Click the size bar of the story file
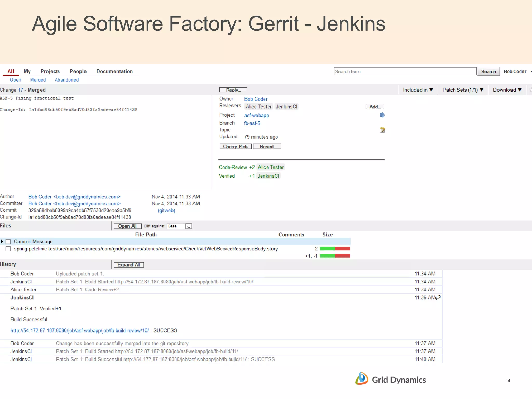Image resolution: width=532 pixels, height=399 pixels. [x=335, y=249]
